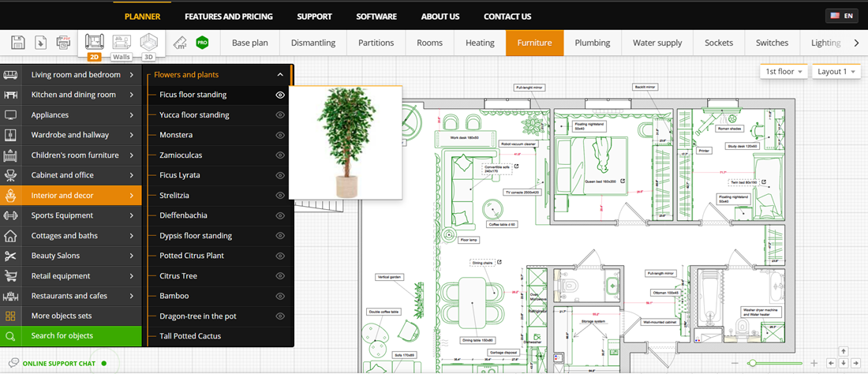The height and width of the screenshot is (374, 868).
Task: Click the wardrobe icon for Wardrobe and hallway
Action: [x=10, y=135]
